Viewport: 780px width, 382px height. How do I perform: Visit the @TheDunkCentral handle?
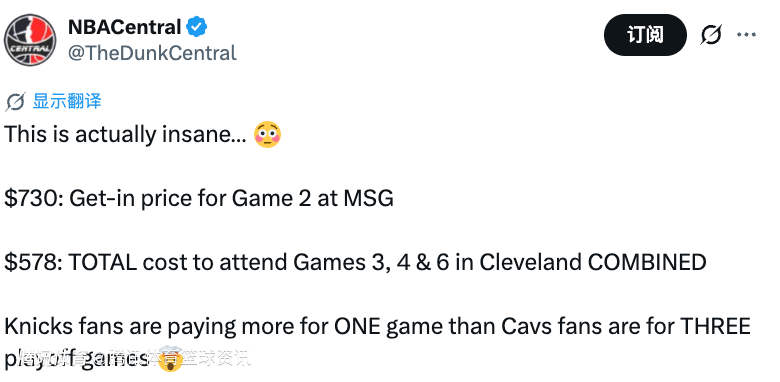tap(152, 53)
